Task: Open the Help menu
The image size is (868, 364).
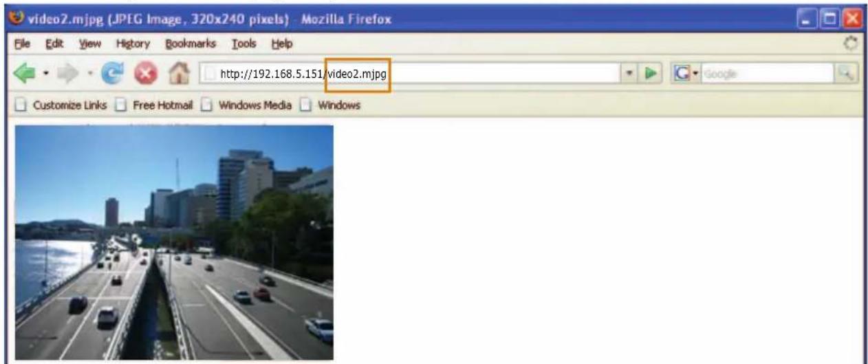Action: (282, 44)
